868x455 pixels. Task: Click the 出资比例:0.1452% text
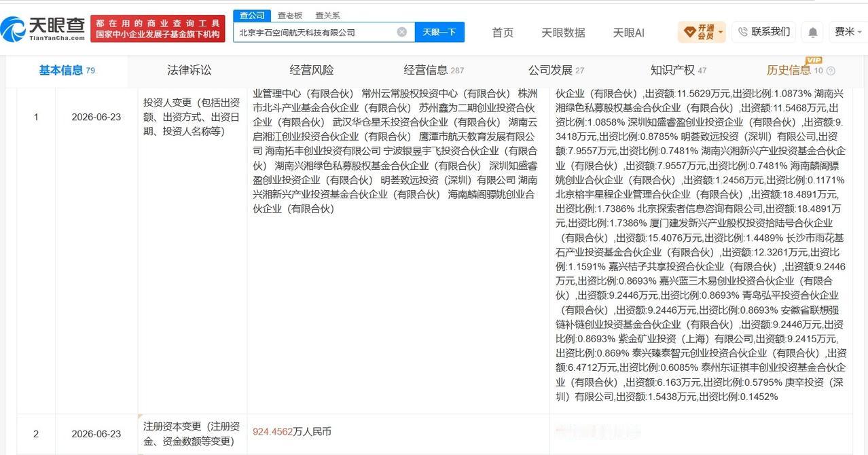[739, 397]
